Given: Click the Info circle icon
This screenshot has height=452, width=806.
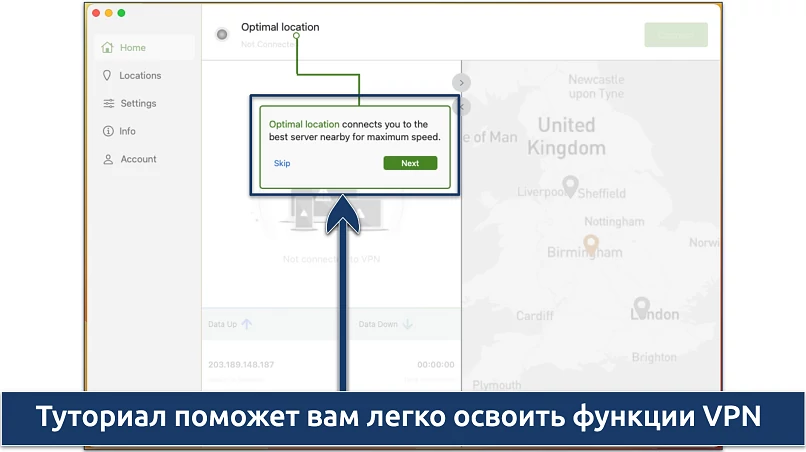Looking at the screenshot, I should coord(108,131).
